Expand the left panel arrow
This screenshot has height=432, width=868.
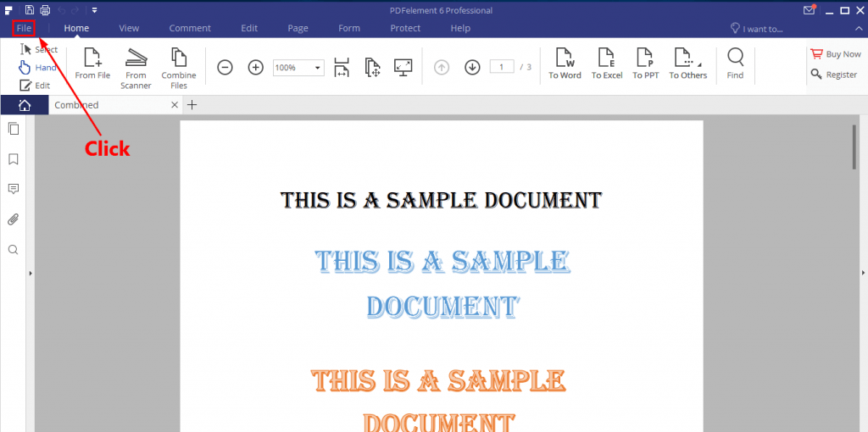click(x=31, y=273)
